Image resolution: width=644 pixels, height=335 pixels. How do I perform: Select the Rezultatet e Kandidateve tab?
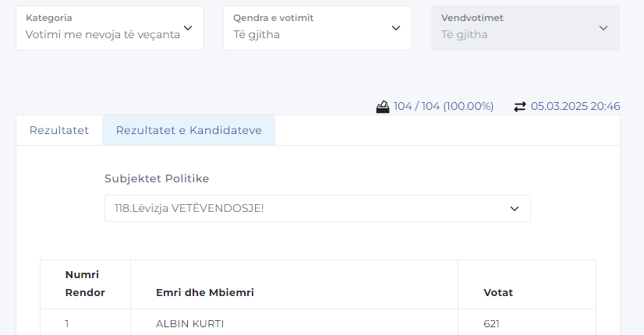pyautogui.click(x=189, y=130)
